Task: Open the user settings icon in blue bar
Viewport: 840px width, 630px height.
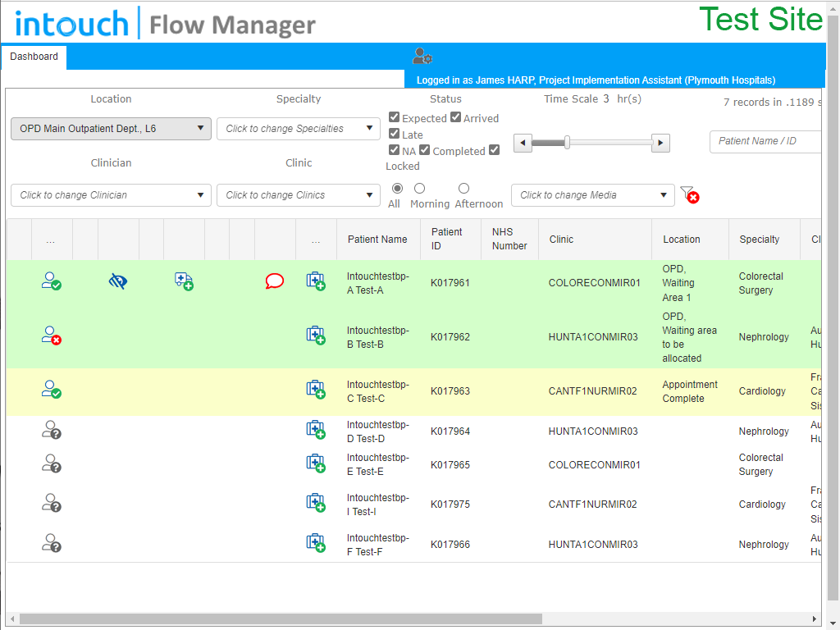Action: pos(422,56)
